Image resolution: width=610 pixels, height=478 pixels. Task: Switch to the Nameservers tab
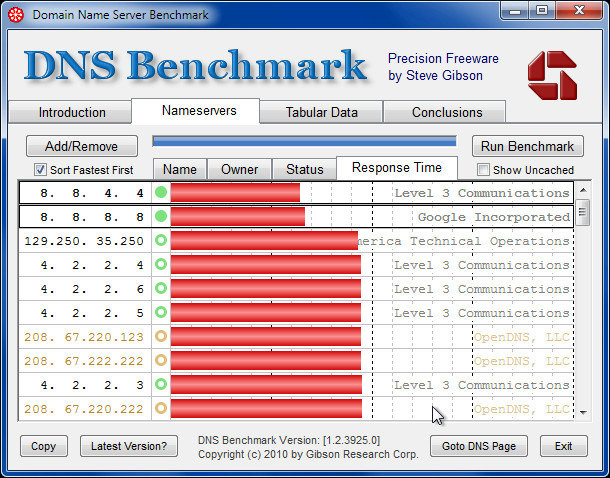click(196, 111)
